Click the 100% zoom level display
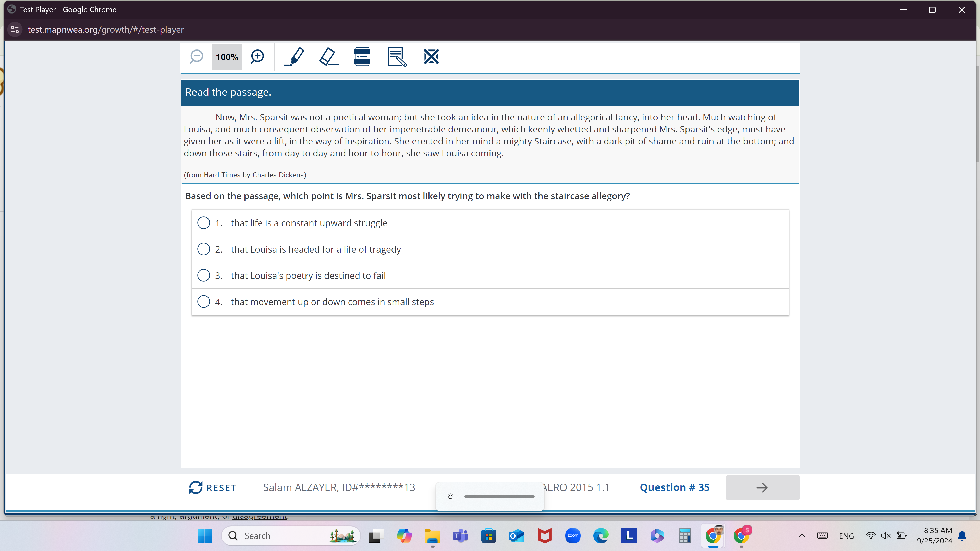Viewport: 980px width, 551px height. tap(226, 57)
